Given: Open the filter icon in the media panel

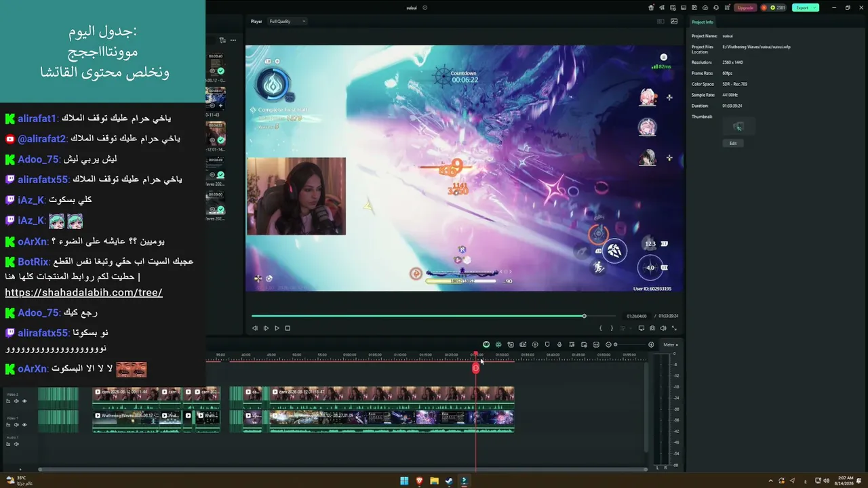Looking at the screenshot, I should coord(222,40).
